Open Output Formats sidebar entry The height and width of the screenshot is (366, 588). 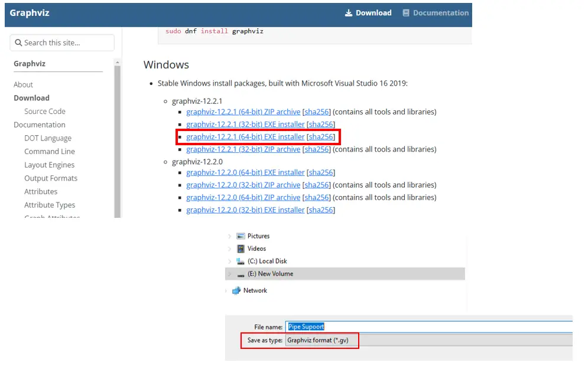point(51,178)
